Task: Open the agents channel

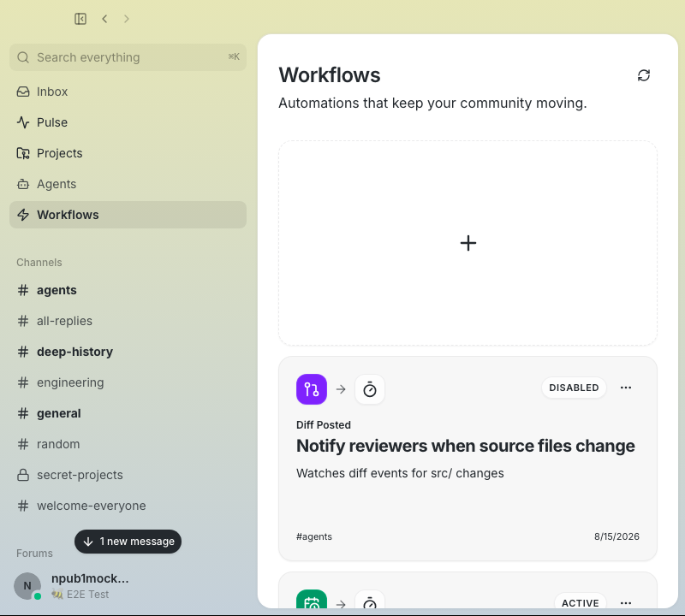Action: tap(128, 290)
